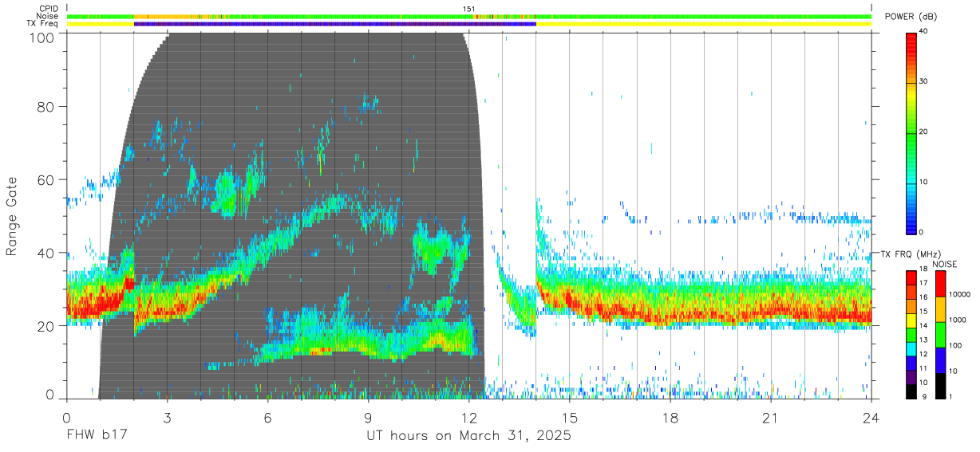Click the TX FRQ (MHz) legend title

point(909,254)
